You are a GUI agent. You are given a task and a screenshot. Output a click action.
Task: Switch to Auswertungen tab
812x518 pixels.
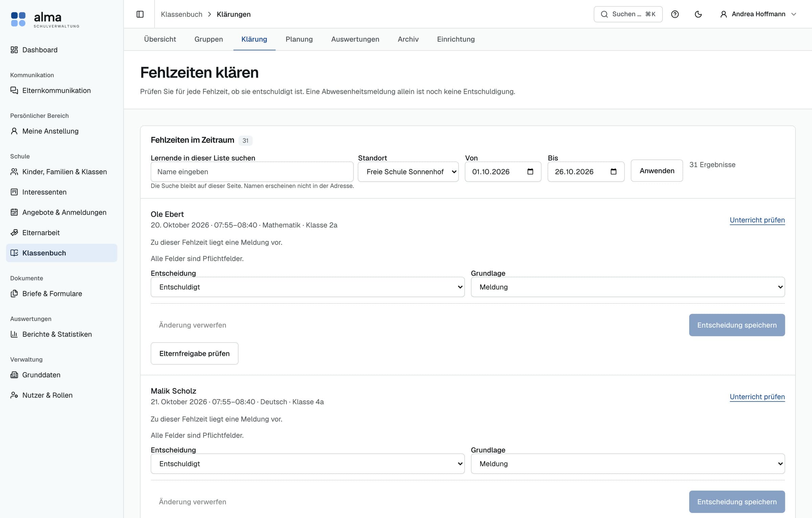click(x=355, y=39)
